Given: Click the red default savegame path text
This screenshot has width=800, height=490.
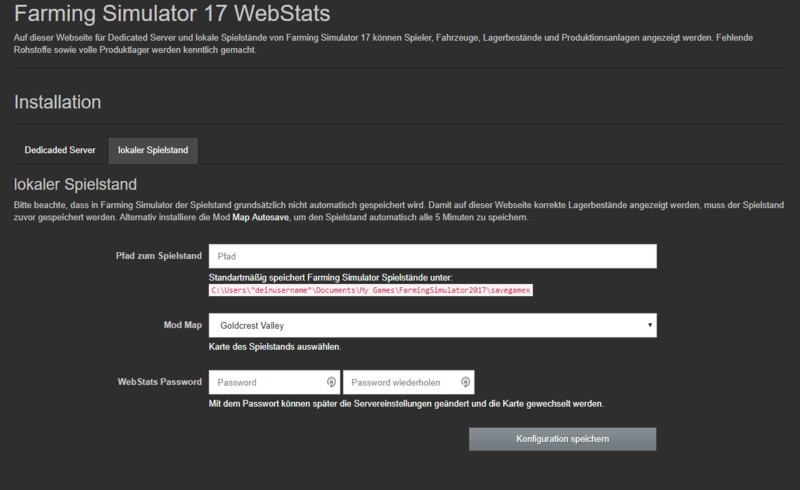Looking at the screenshot, I should pos(371,289).
